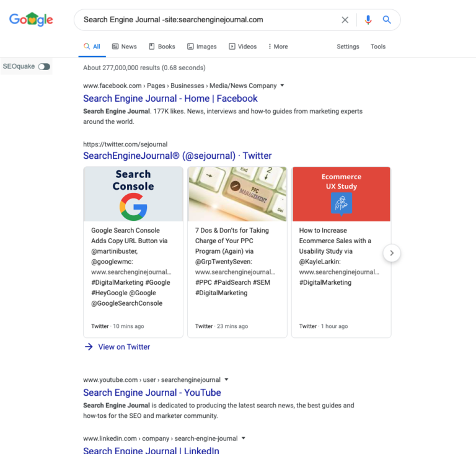The image size is (476, 454).
Task: Switch to the Images tab
Action: (202, 47)
